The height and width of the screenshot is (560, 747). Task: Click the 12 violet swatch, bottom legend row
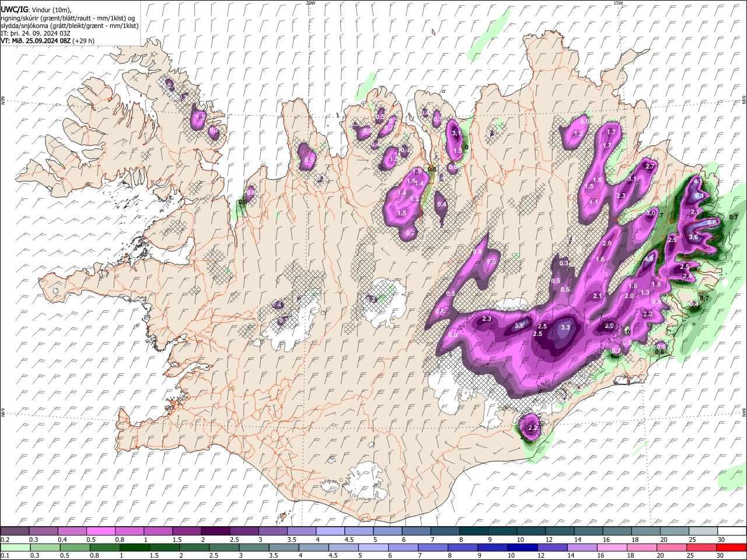(551, 547)
